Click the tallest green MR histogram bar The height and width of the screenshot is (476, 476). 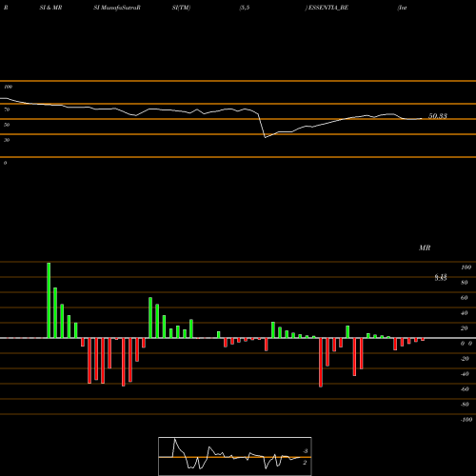click(x=49, y=300)
